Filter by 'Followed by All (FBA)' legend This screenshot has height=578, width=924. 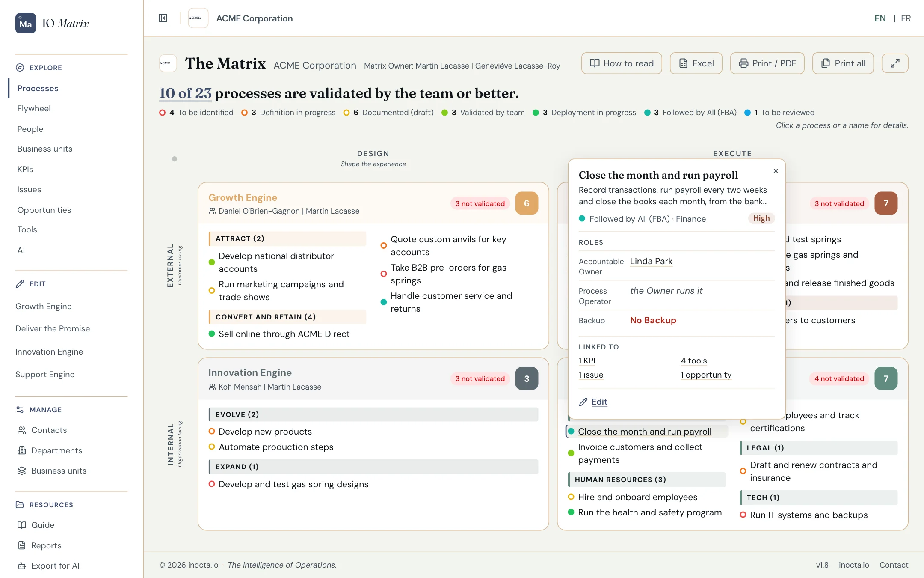(x=690, y=113)
